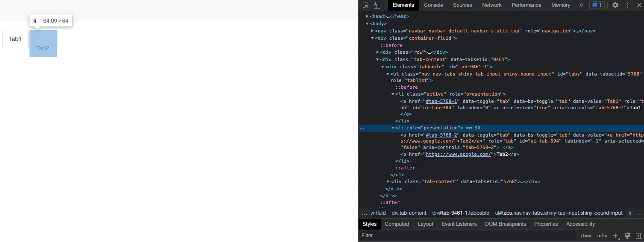
Task: Switch to the Computed sidebar tab
Action: 397,224
